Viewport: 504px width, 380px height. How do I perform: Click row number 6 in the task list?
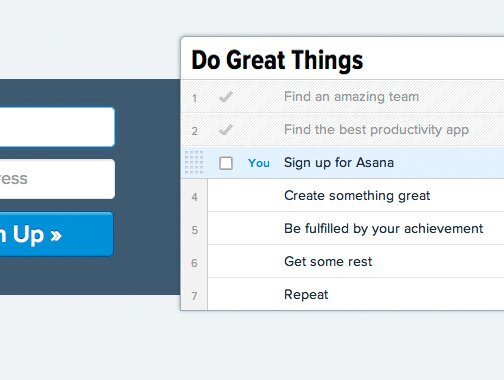(194, 263)
